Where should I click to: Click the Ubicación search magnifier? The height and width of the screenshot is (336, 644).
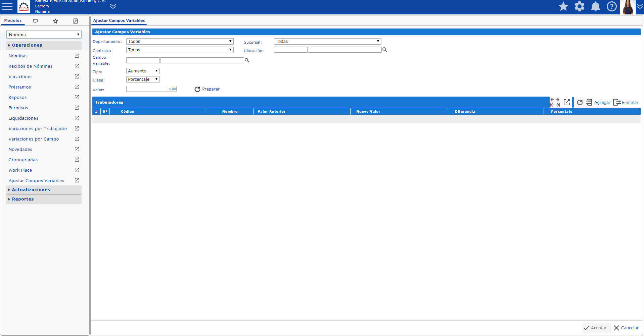click(385, 50)
